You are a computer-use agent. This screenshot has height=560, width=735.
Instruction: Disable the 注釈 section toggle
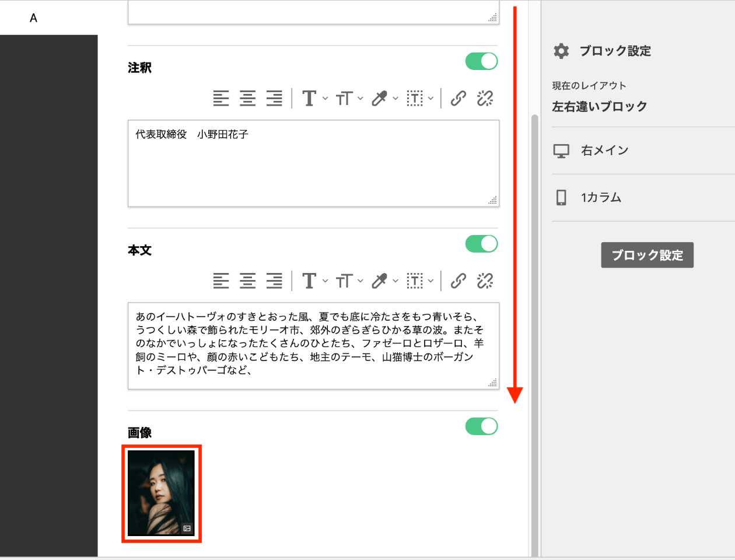click(481, 61)
